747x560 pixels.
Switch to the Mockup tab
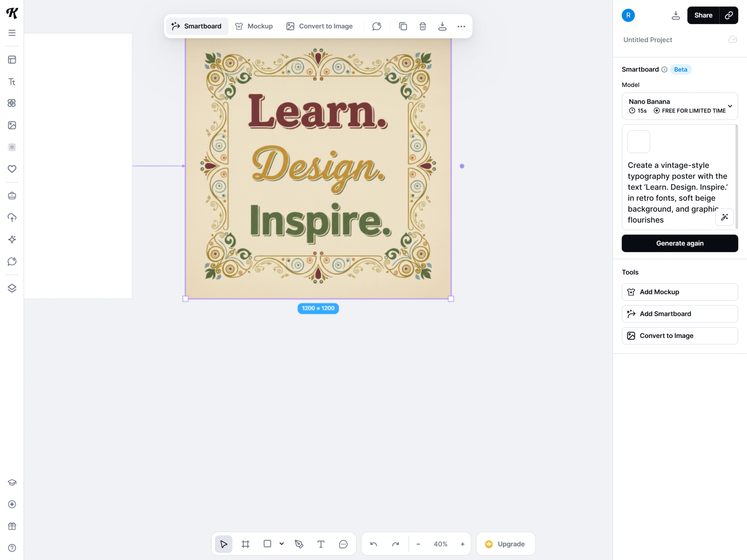click(254, 26)
